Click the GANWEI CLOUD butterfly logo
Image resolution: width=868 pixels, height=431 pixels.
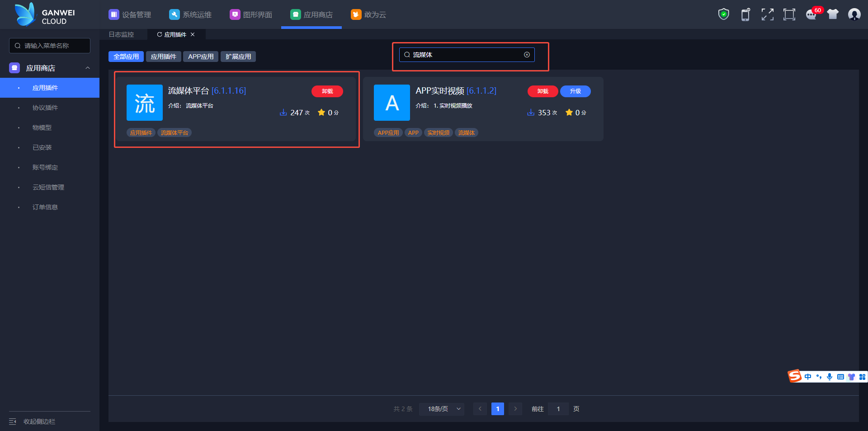25,14
